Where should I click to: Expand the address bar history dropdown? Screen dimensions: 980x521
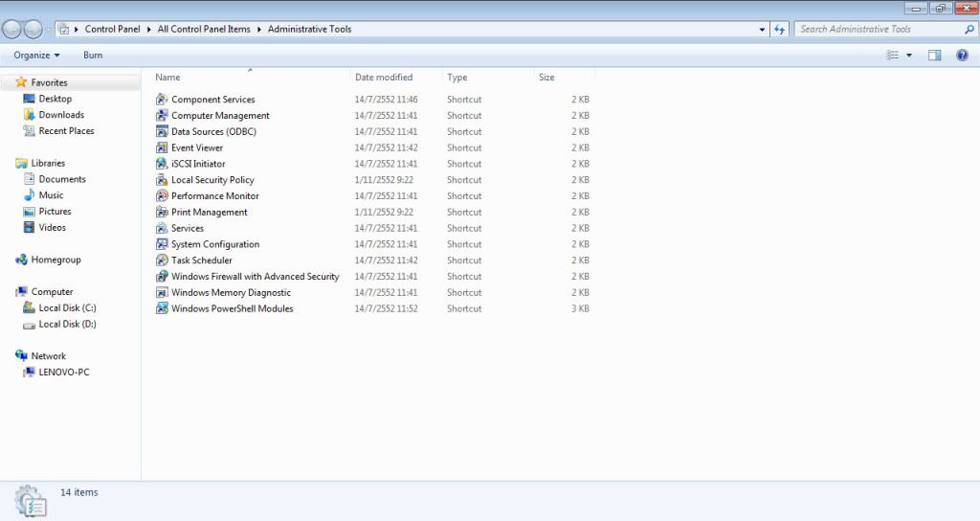[x=762, y=29]
